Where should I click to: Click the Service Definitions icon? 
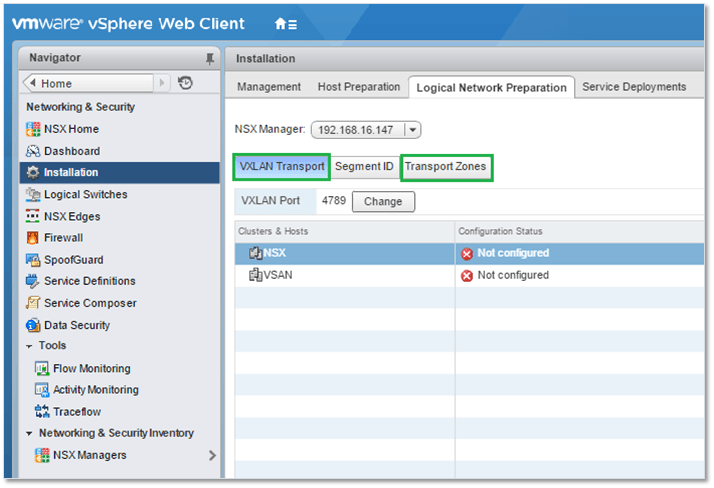(33, 281)
